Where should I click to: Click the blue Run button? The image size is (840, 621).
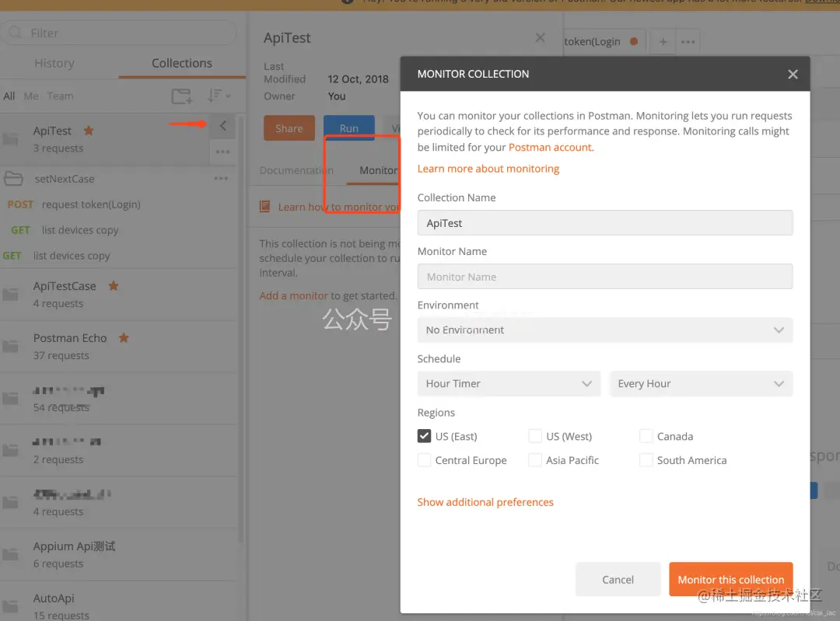tap(348, 128)
